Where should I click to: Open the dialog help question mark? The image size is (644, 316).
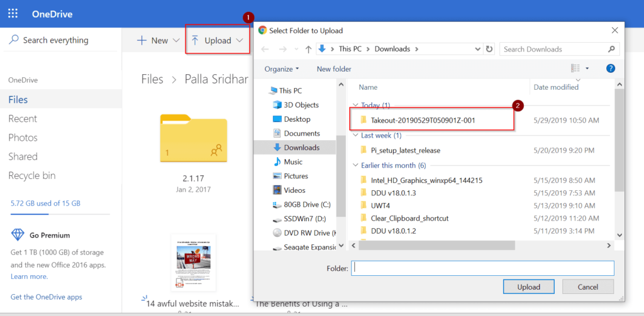tap(610, 68)
